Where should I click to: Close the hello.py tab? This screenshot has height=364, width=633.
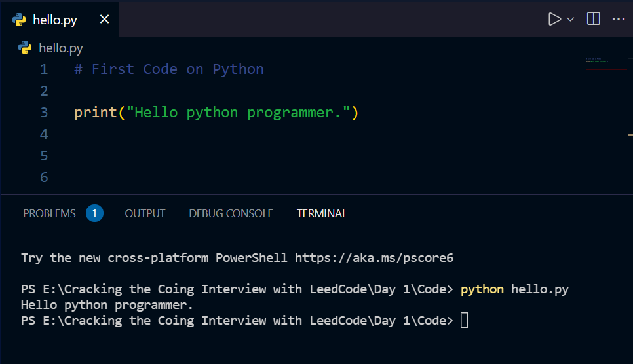click(x=104, y=20)
